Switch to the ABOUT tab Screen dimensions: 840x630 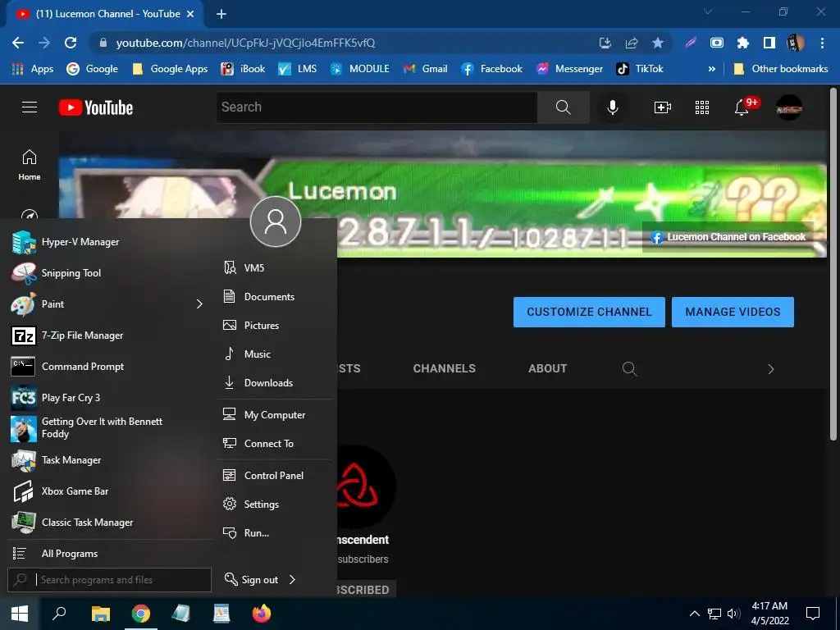click(x=547, y=368)
